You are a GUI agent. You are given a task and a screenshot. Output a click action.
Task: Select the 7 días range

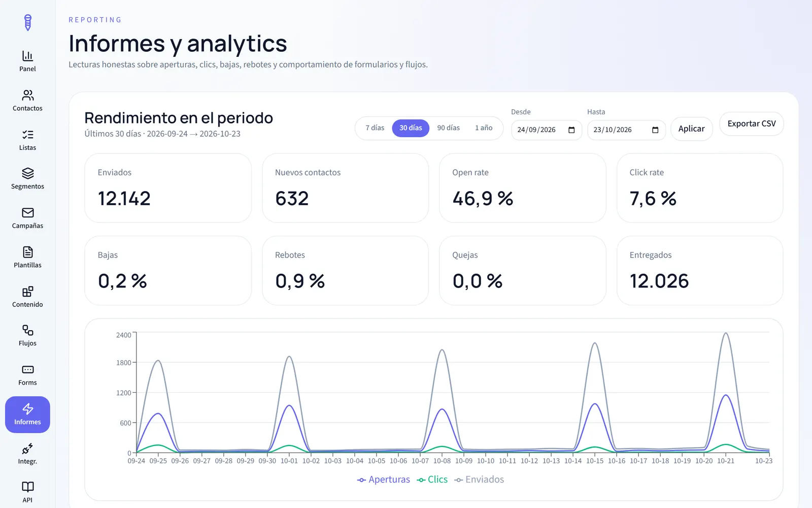pyautogui.click(x=375, y=128)
